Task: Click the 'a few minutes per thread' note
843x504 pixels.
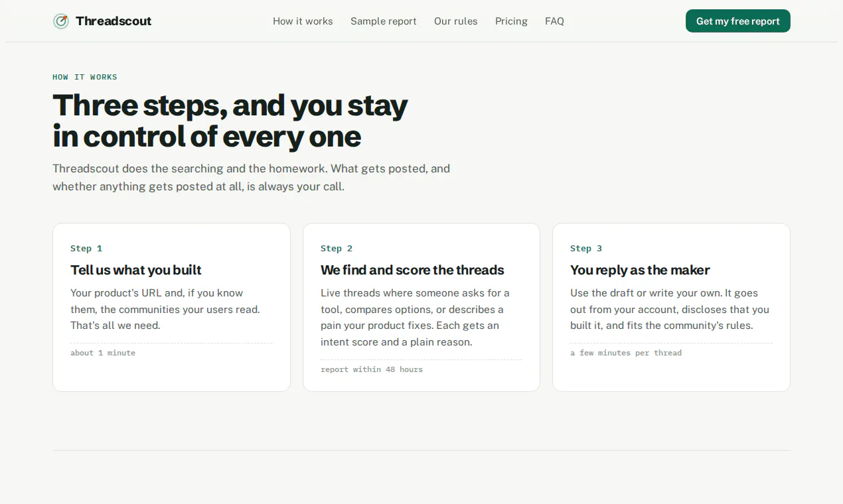Action: tap(626, 353)
